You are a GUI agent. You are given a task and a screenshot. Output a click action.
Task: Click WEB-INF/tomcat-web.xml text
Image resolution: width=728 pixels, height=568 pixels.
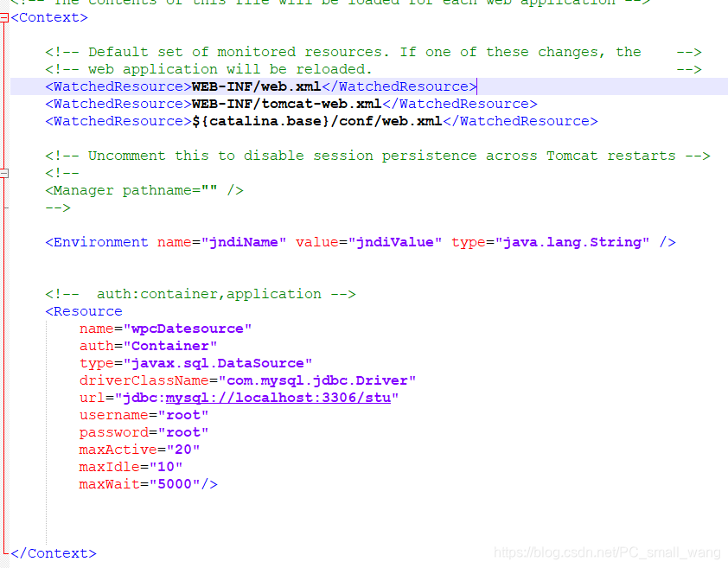[286, 104]
